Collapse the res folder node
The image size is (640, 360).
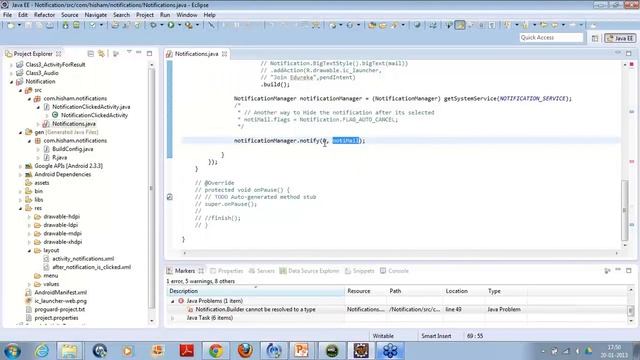coord(20,209)
